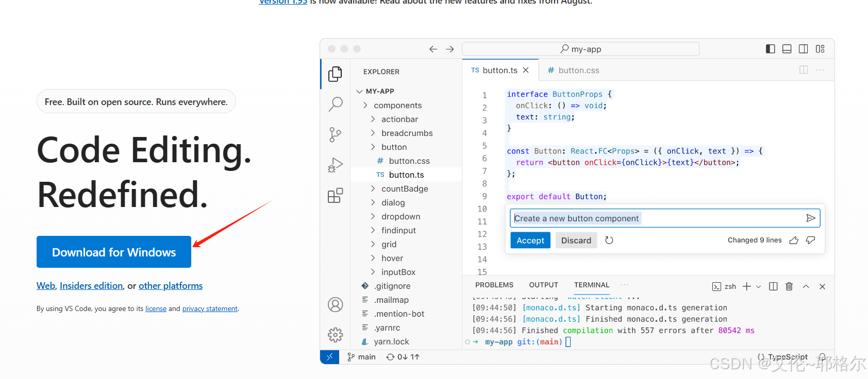This screenshot has height=379, width=868.
Task: Give thumbs up to changed lines
Action: (x=794, y=240)
